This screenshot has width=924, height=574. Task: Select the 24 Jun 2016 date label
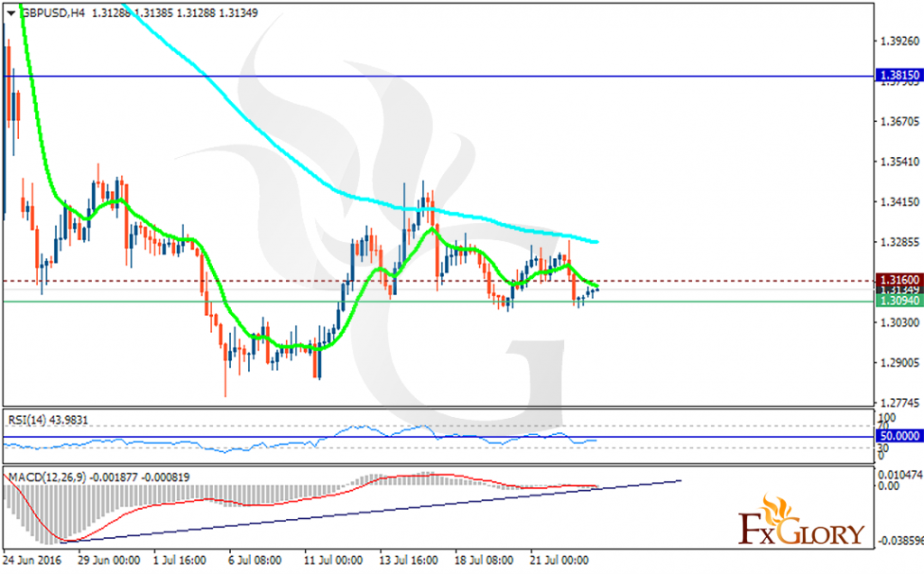(x=32, y=560)
